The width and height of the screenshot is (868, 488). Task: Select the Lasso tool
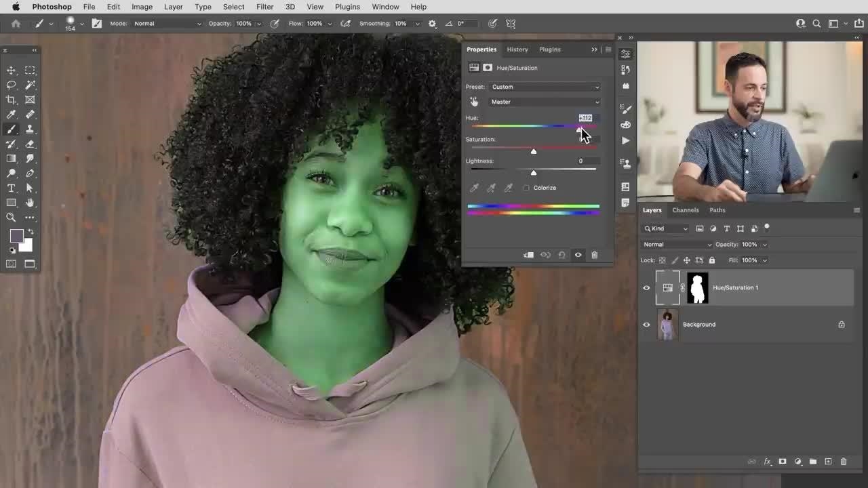pyautogui.click(x=11, y=85)
